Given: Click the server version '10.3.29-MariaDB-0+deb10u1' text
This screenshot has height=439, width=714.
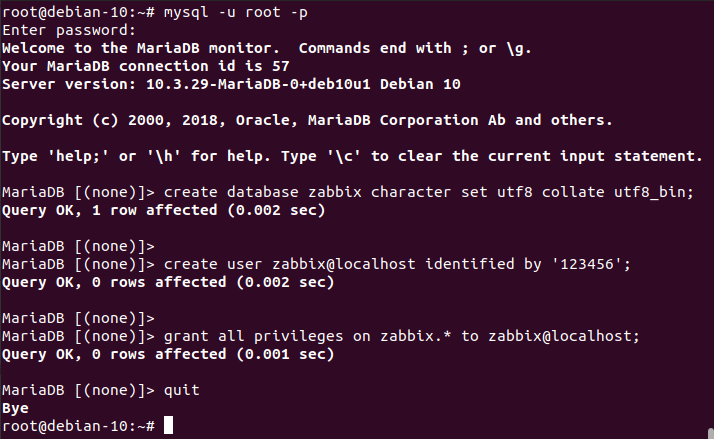Looking at the screenshot, I should point(258,84).
